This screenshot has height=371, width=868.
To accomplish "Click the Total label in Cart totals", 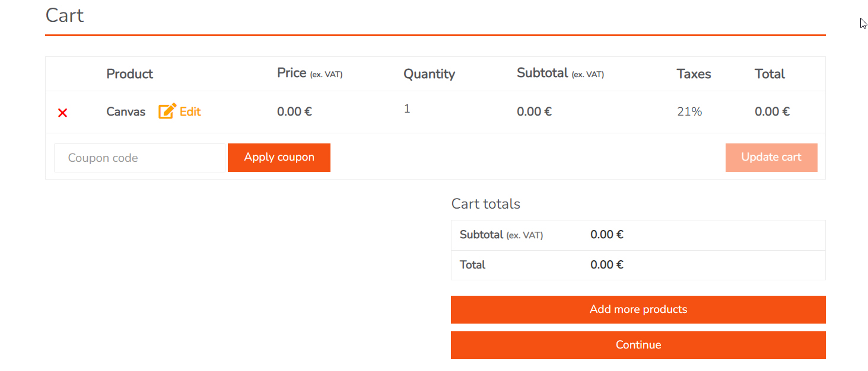I will click(472, 265).
